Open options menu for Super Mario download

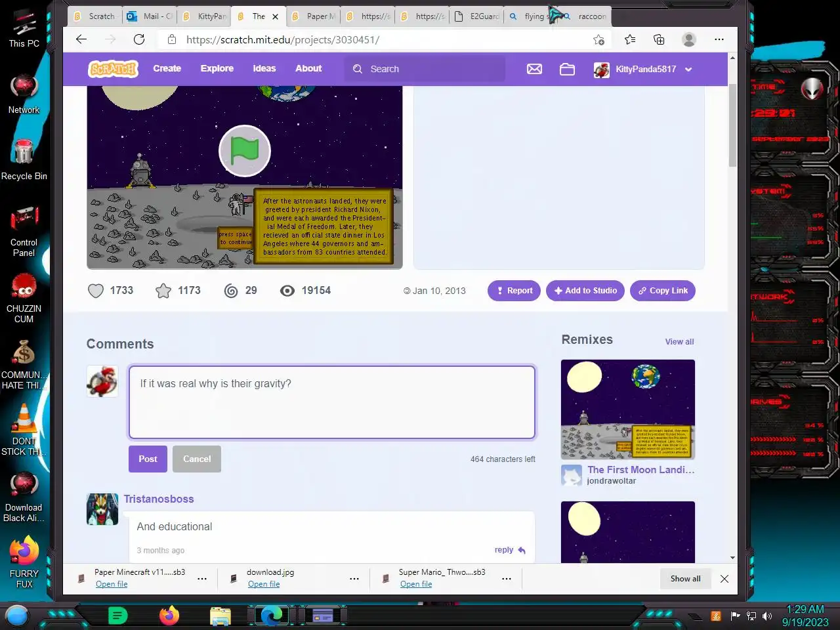[507, 579]
